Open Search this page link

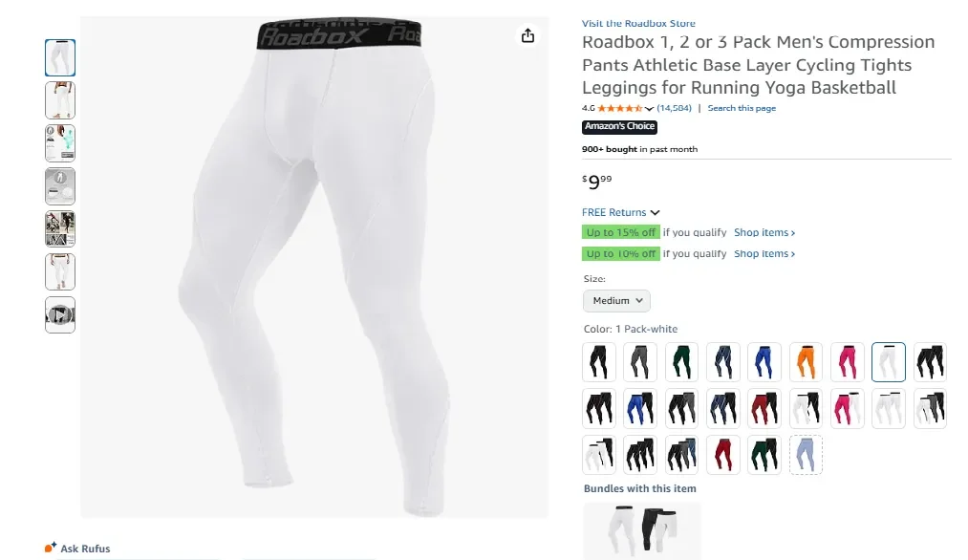point(742,108)
